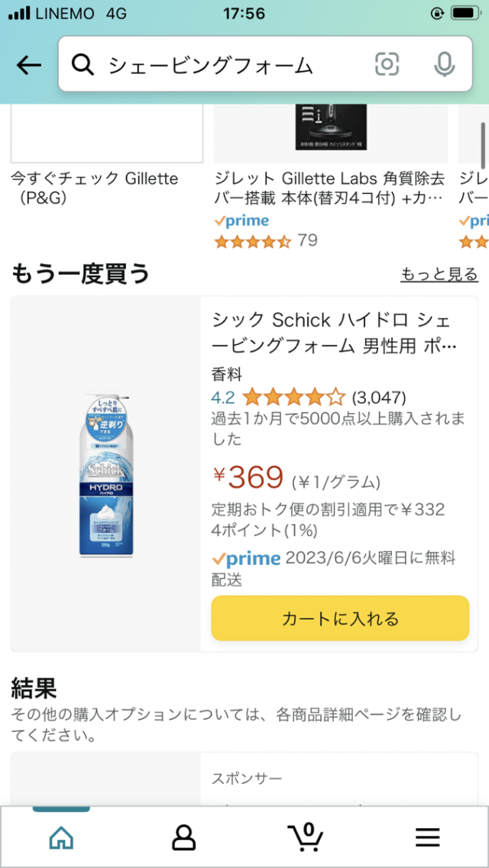The height and width of the screenshot is (868, 489).
Task: Open the account profile icon
Action: point(183,837)
